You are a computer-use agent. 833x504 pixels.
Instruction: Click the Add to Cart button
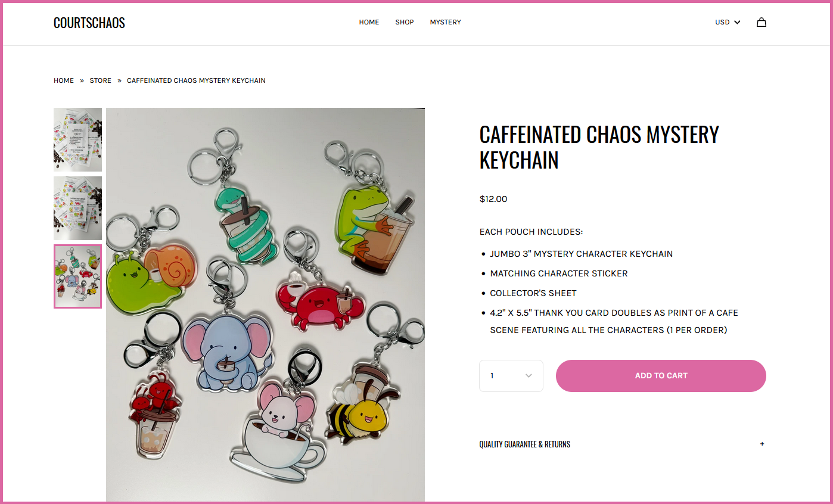click(661, 376)
